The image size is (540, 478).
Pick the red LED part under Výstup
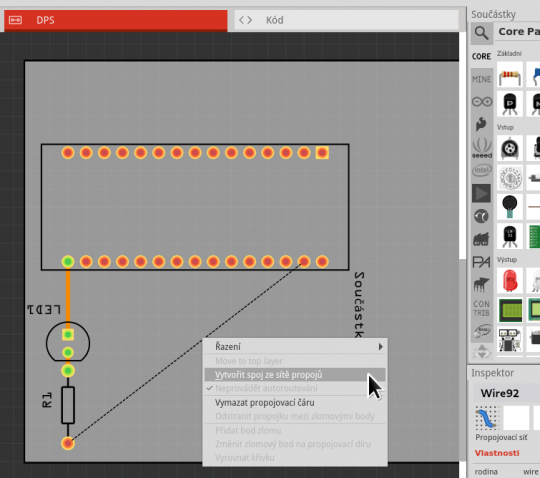coord(510,281)
